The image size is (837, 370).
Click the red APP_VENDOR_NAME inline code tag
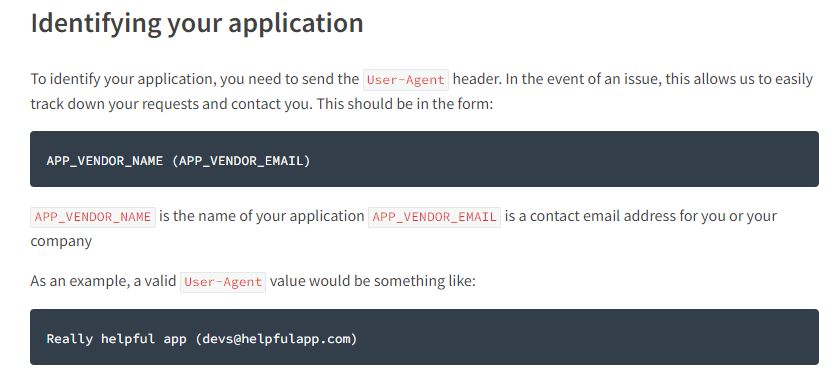coord(93,217)
